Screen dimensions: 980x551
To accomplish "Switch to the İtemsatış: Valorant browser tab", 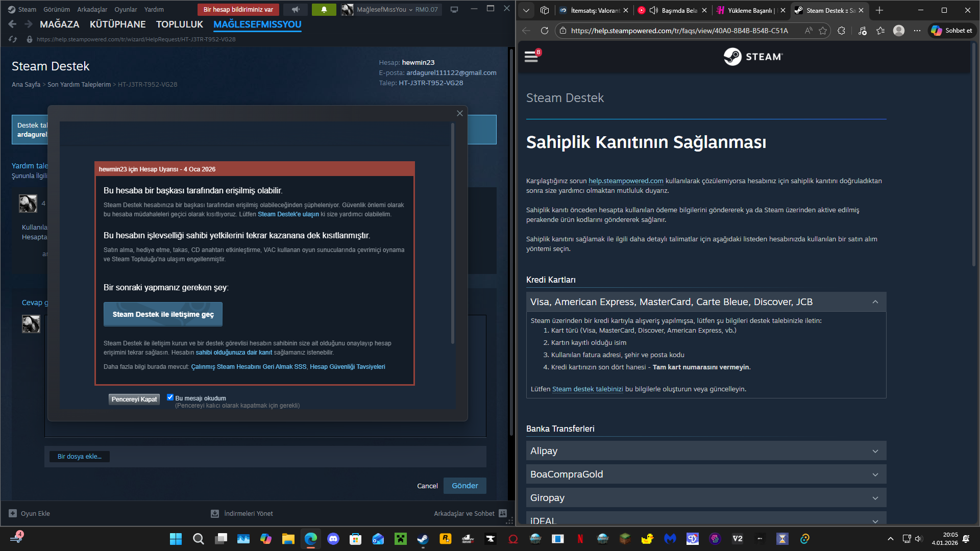I will click(594, 10).
